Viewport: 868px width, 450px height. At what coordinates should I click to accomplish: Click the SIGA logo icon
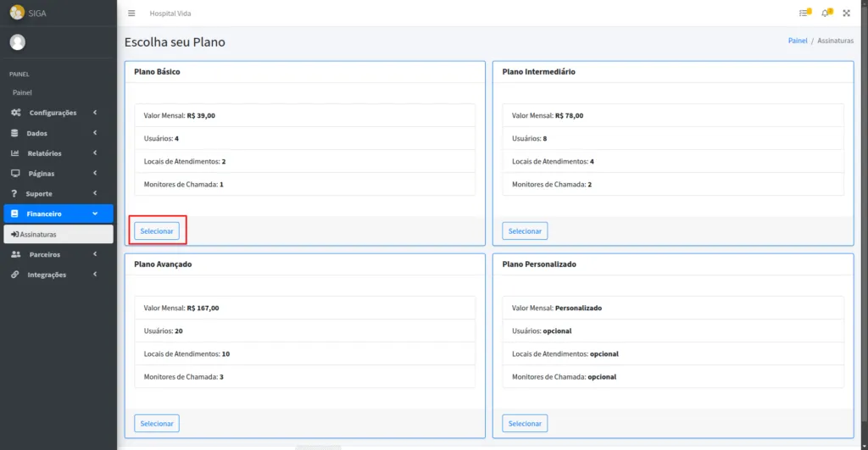pos(17,13)
